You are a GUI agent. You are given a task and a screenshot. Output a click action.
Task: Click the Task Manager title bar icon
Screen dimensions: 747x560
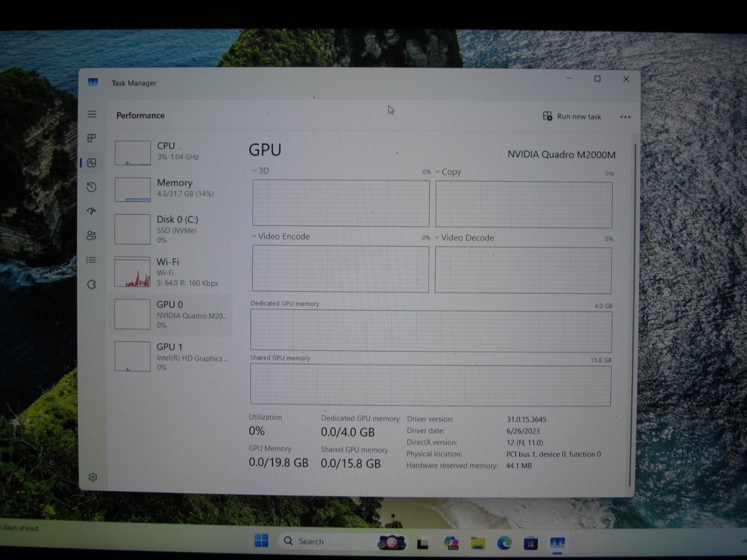pos(93,82)
